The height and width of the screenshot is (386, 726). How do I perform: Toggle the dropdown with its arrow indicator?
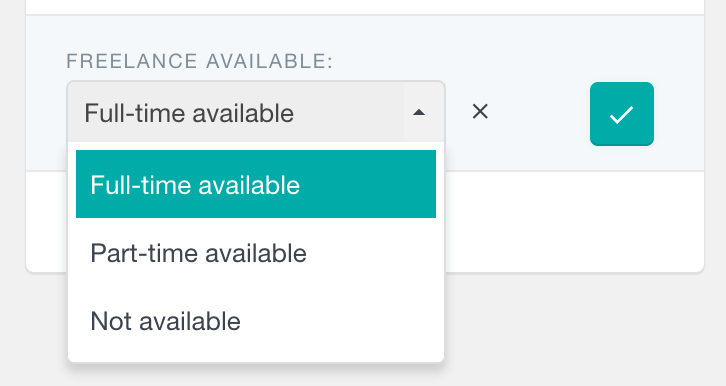click(419, 112)
